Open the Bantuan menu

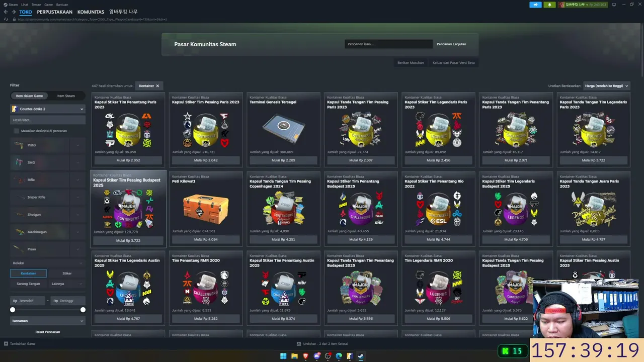point(62,5)
